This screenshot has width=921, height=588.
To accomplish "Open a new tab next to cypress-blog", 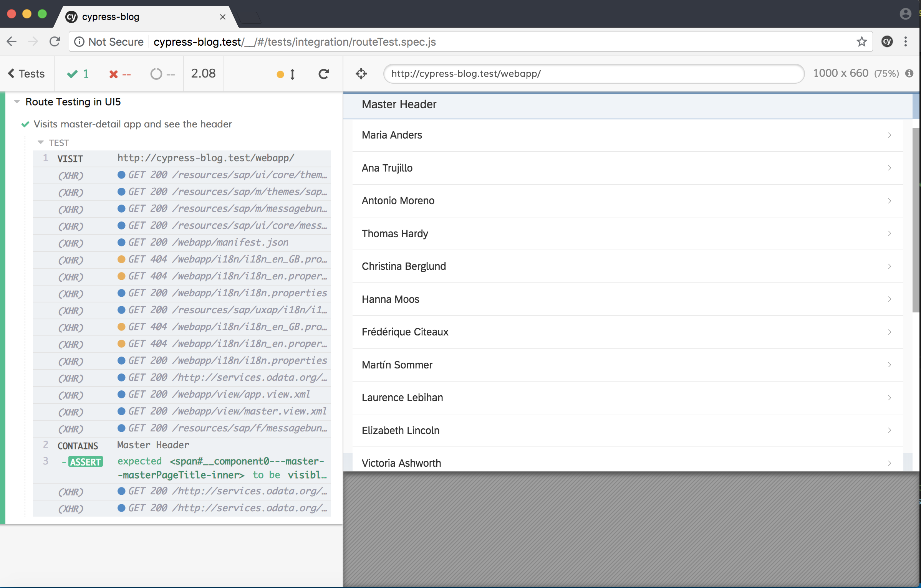I will [x=249, y=18].
